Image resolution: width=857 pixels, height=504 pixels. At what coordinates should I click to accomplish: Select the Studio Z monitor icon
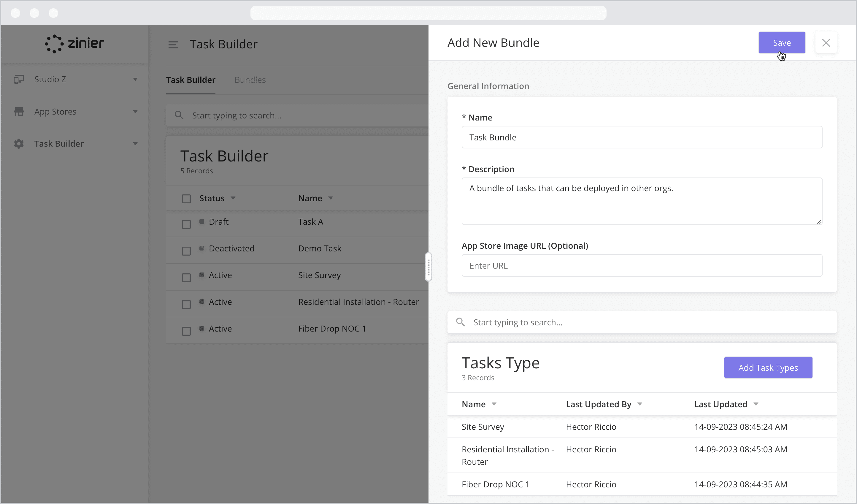tap(19, 79)
